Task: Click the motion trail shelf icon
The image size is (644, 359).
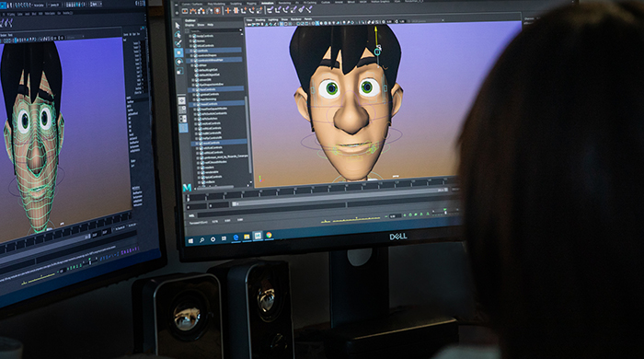Action: pos(193,11)
